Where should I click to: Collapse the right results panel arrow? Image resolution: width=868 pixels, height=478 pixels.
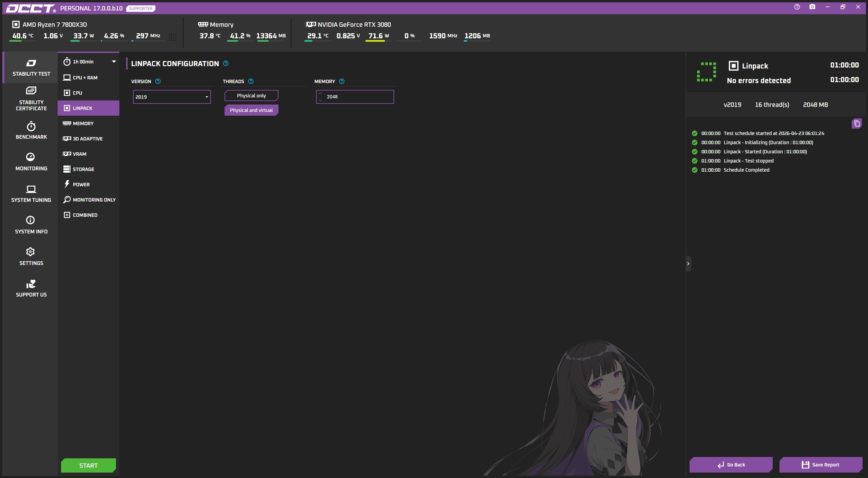(688, 264)
